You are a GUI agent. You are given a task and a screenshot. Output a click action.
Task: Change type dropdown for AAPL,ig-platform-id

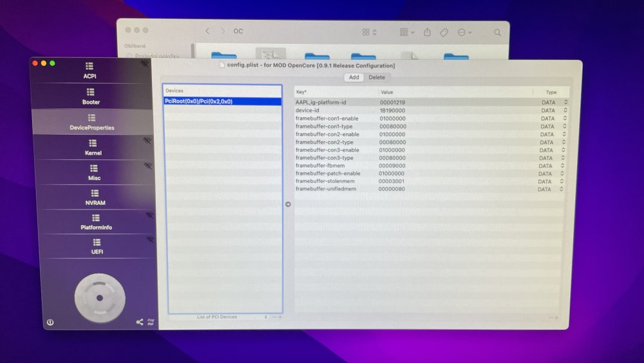coord(565,102)
